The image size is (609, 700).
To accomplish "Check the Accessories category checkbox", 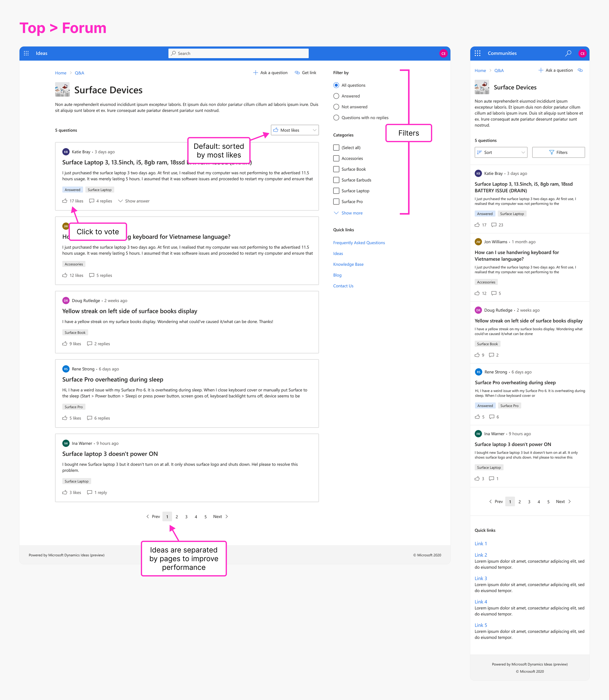I will point(336,158).
